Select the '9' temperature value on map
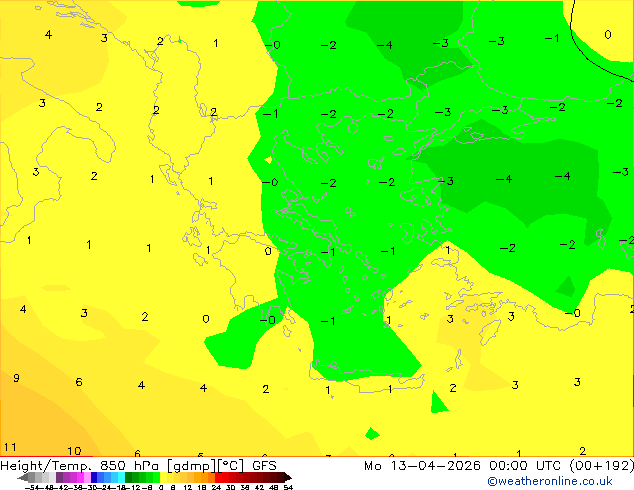634x490 pixels. (16, 378)
